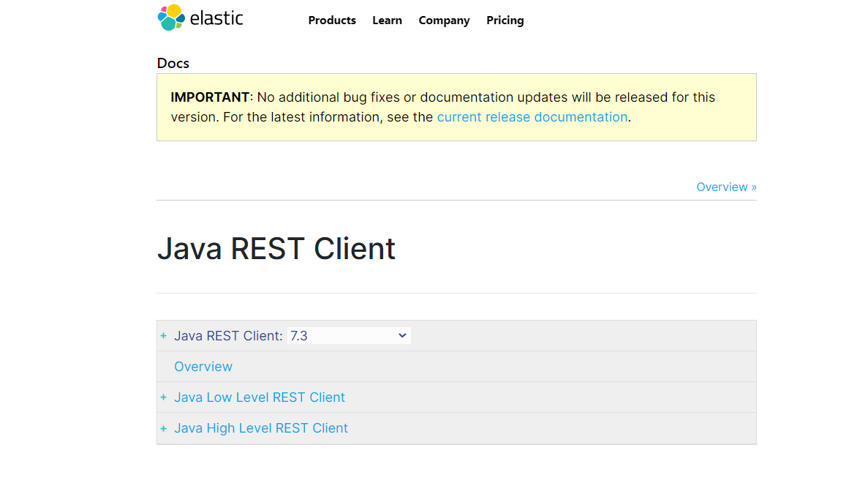The height and width of the screenshot is (478, 868).
Task: Open current release documentation link
Action: tap(532, 117)
